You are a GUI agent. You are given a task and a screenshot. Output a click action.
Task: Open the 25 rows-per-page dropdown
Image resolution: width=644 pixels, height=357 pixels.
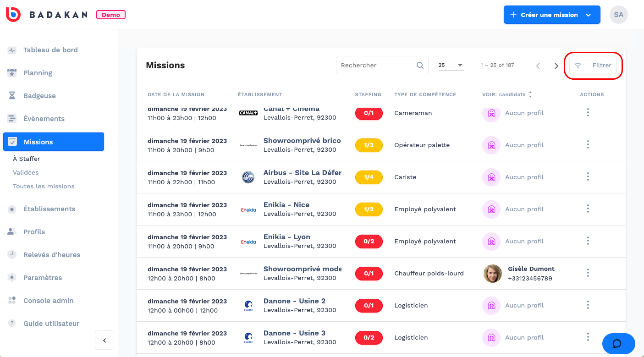pos(451,66)
